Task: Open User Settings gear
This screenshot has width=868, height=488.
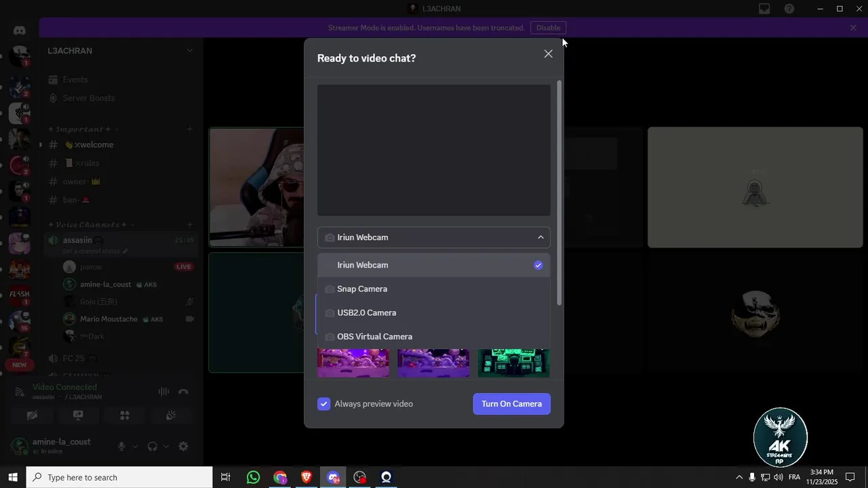Action: (183, 447)
